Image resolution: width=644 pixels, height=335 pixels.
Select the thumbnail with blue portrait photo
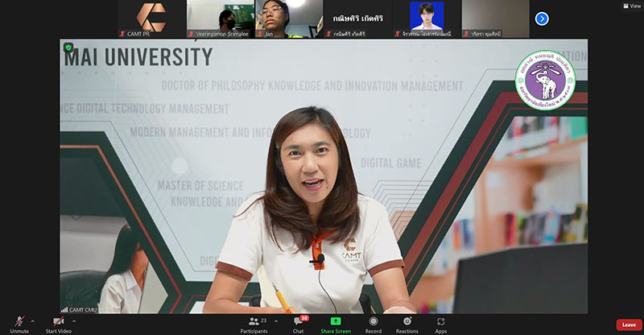427,19
